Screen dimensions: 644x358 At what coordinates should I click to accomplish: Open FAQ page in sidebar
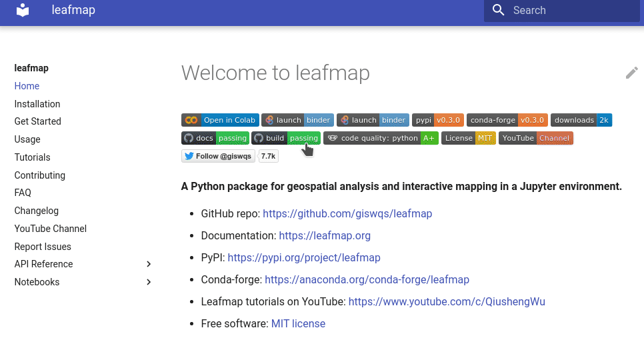coord(23,193)
